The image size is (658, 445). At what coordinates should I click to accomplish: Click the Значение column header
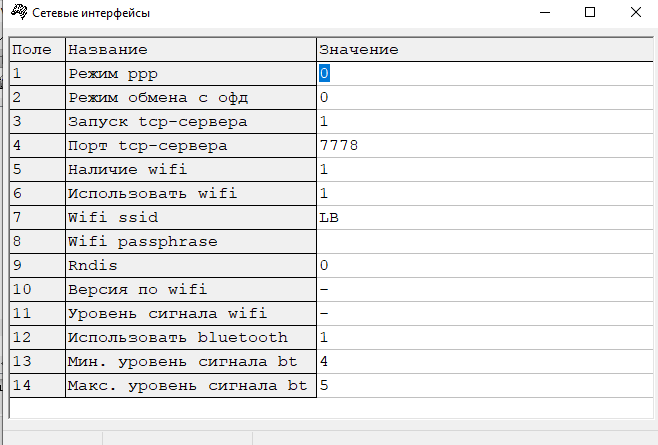tap(485, 50)
